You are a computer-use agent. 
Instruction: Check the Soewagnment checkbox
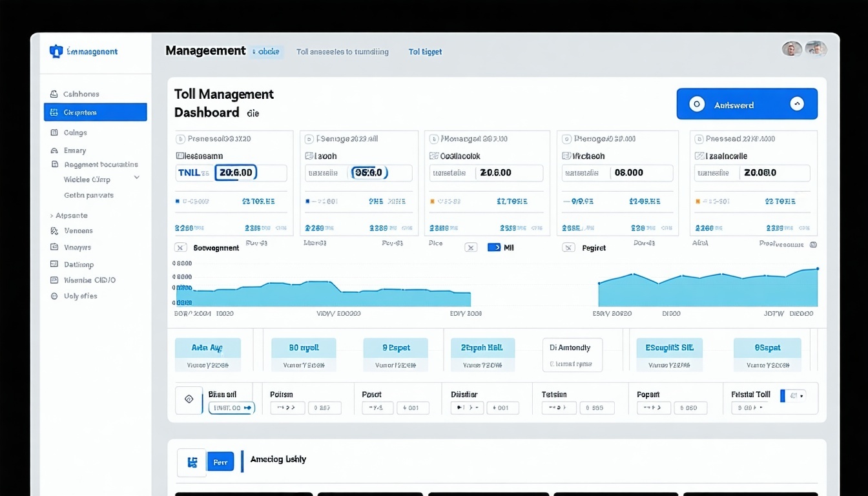(181, 247)
